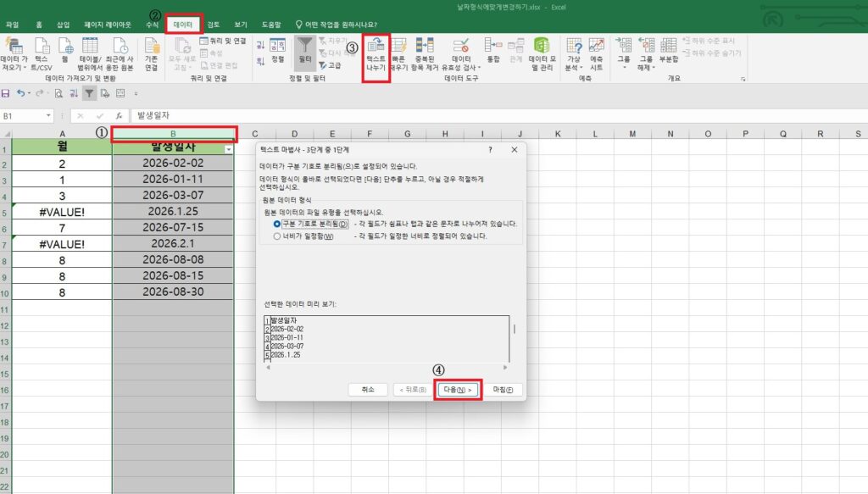
Task: Open the 정렬 (Sort) dialog icon
Action: pos(278,50)
